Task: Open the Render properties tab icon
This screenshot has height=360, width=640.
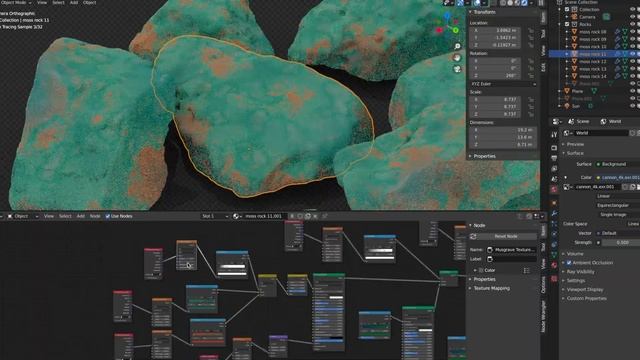Action: [x=554, y=148]
